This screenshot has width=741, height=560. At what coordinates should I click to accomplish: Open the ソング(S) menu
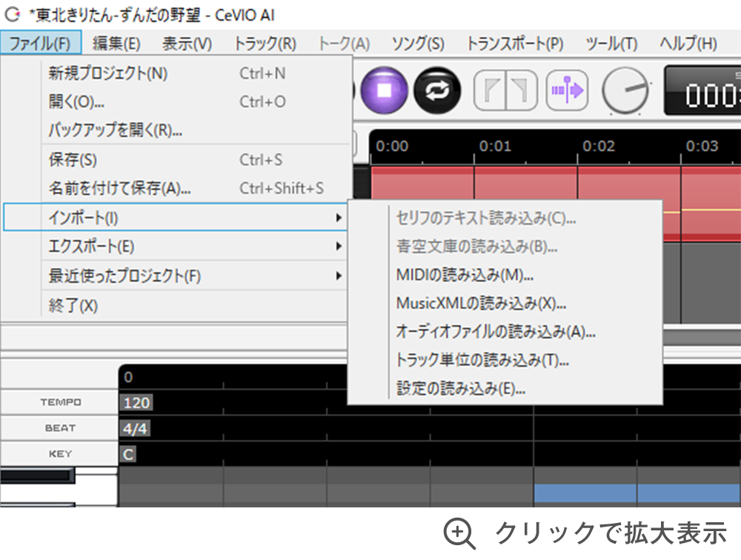(x=418, y=44)
